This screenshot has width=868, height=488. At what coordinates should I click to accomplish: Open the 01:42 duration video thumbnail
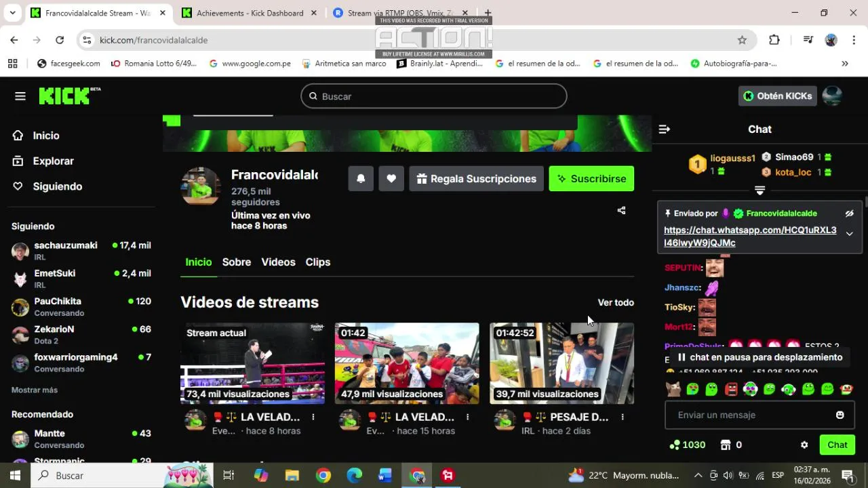pos(407,363)
